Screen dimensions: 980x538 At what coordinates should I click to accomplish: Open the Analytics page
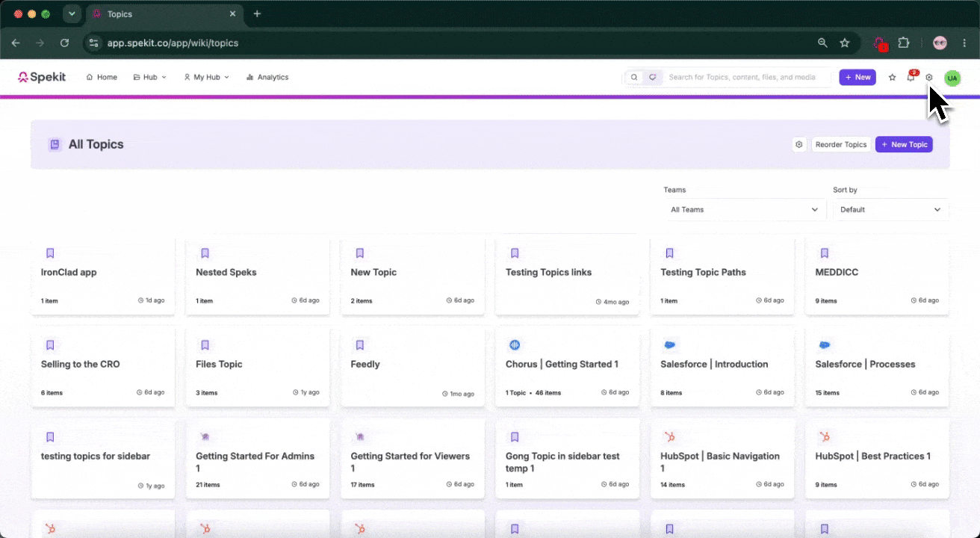[x=267, y=77]
